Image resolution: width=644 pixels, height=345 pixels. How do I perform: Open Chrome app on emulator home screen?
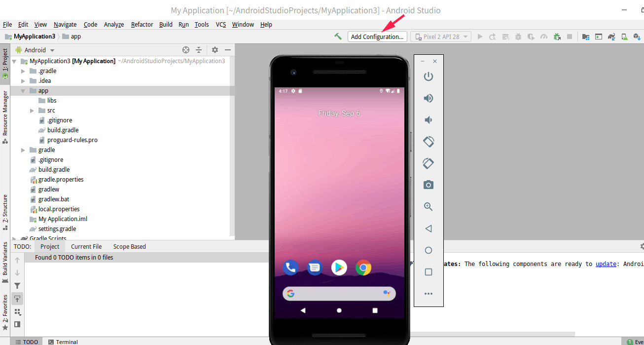[363, 268]
